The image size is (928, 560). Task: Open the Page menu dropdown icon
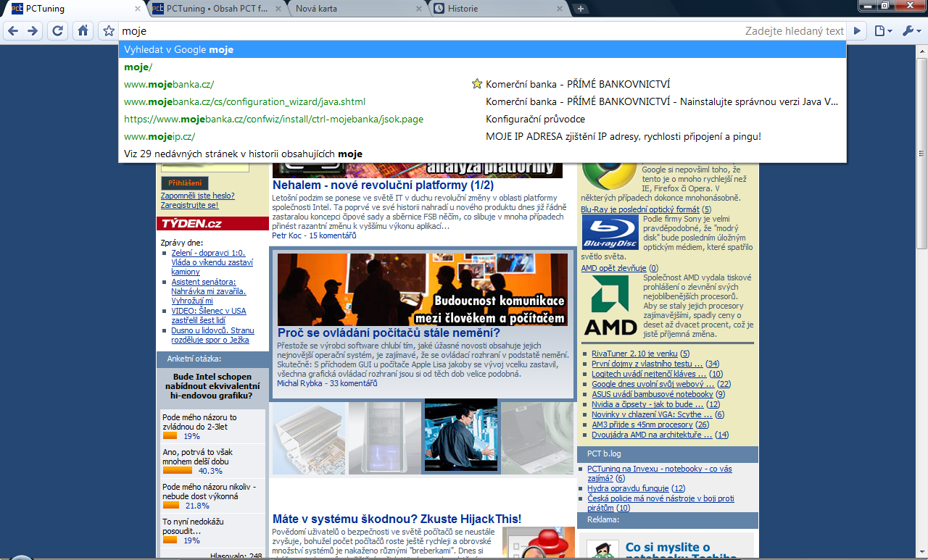pyautogui.click(x=883, y=31)
